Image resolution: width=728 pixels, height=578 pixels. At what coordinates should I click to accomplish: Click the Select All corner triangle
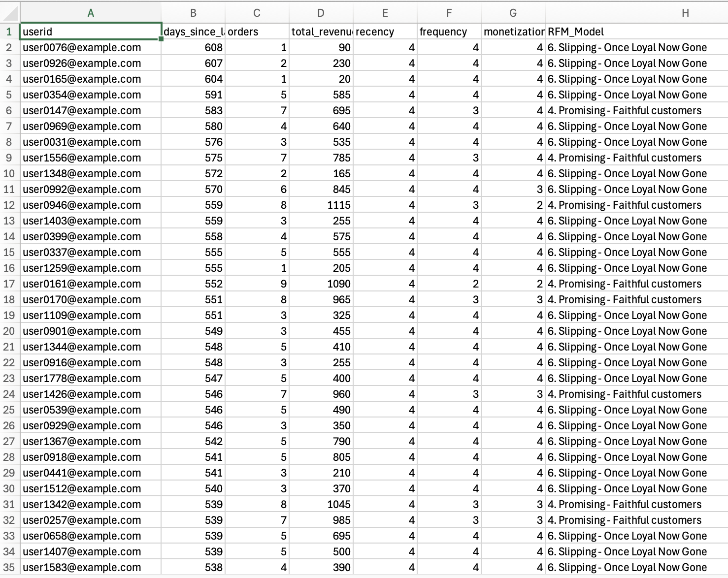(10, 13)
